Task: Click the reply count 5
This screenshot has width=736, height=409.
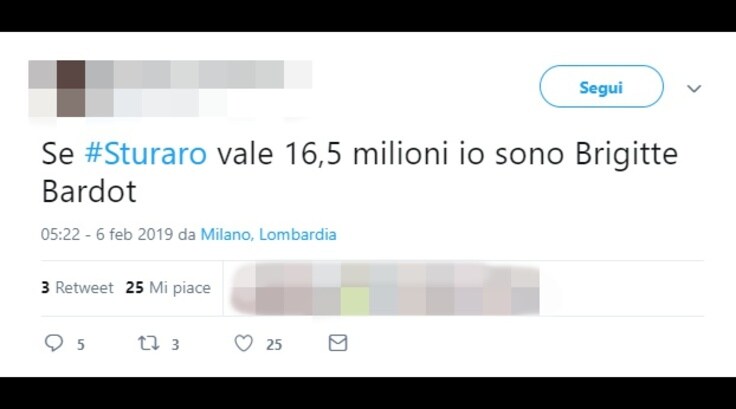Action: click(x=81, y=345)
